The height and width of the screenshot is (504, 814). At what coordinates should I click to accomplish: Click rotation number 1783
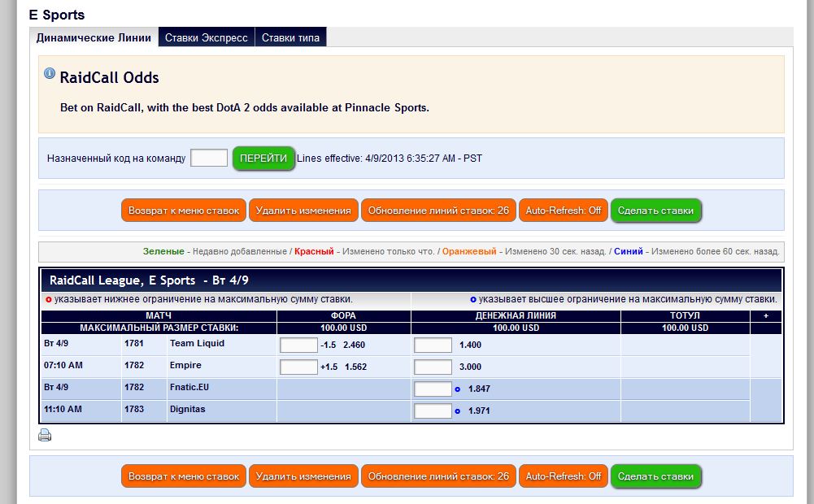pyautogui.click(x=134, y=409)
